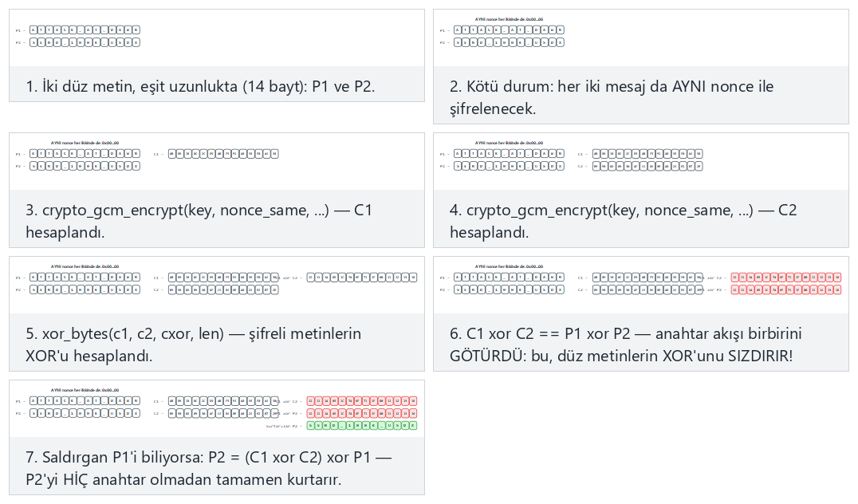
Task: Open step 3 diagram where C1 is computed
Action: [217, 162]
